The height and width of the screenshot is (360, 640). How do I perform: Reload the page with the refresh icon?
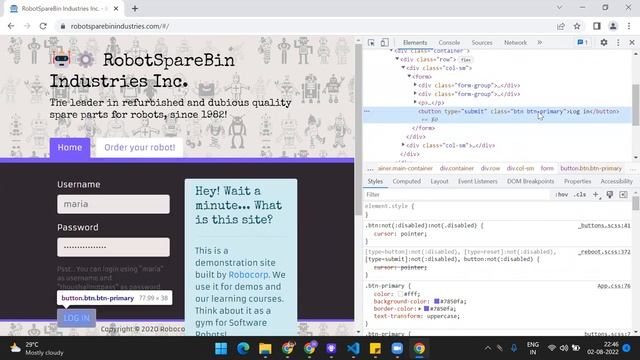click(43, 26)
